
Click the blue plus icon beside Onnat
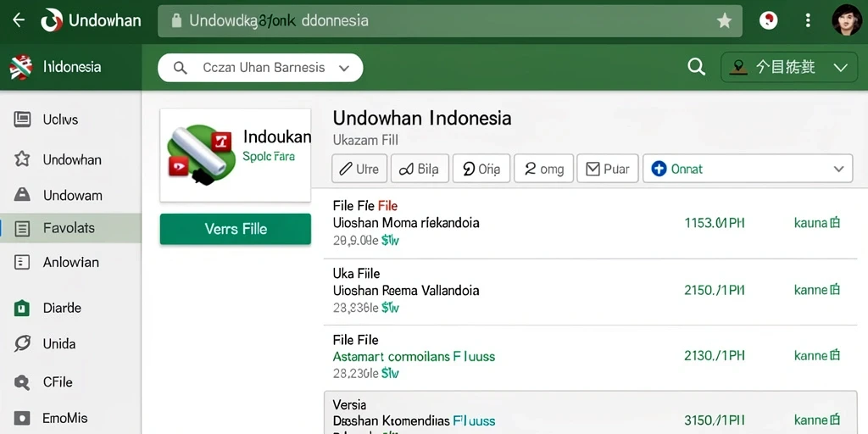point(659,169)
